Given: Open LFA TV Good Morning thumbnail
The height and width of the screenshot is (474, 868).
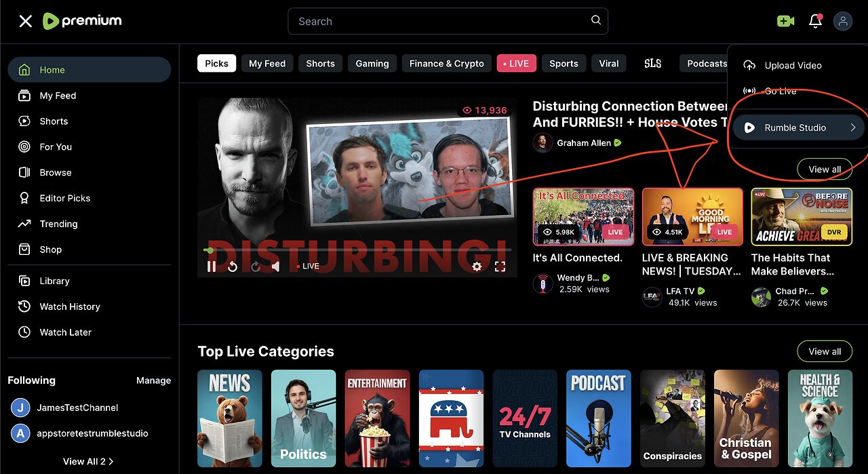Looking at the screenshot, I should [692, 216].
